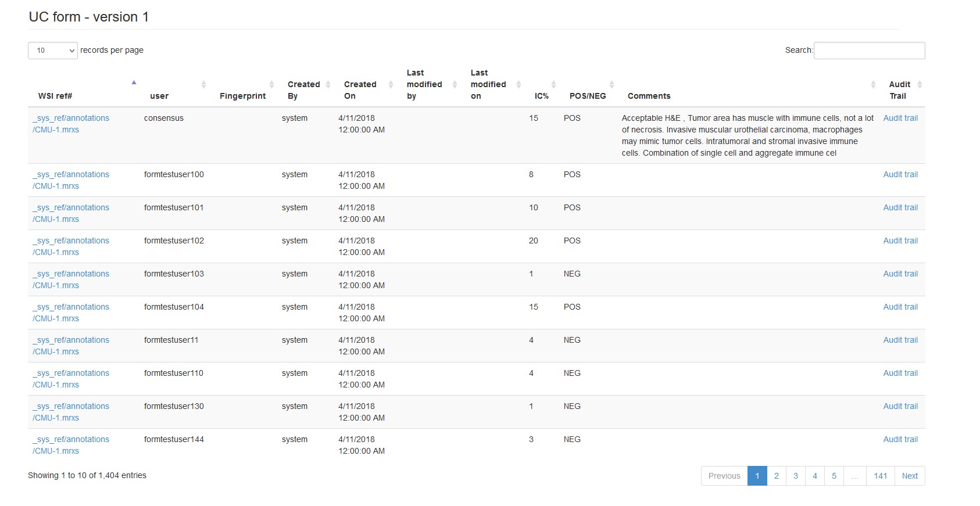Click IC% column sort arrows
This screenshot has height=506, width=980.
(x=553, y=85)
